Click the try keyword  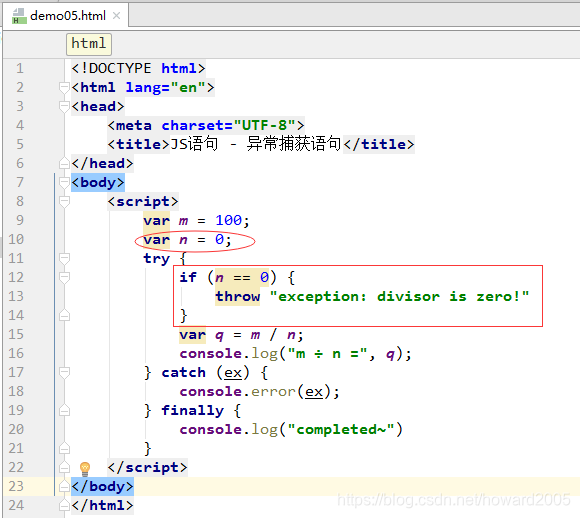click(x=156, y=258)
